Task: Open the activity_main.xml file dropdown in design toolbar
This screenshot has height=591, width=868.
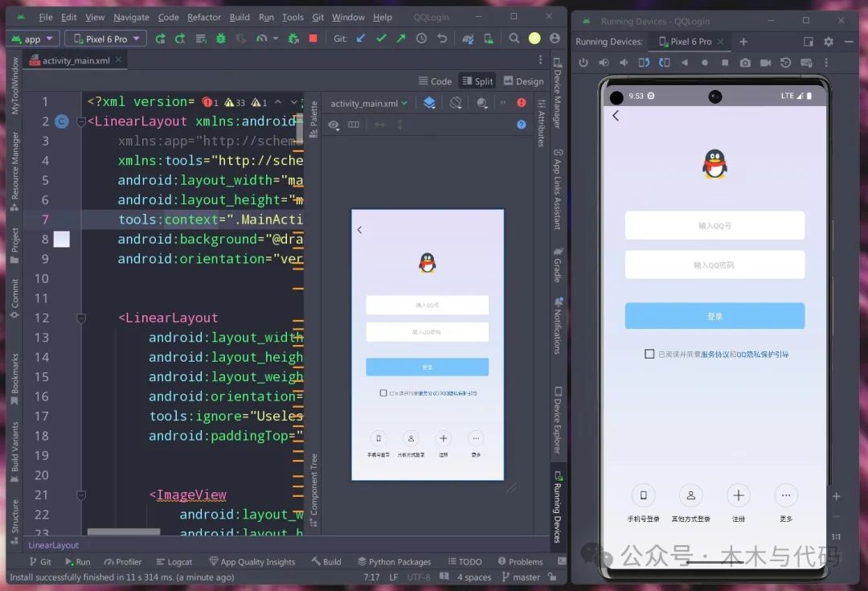Action: [x=369, y=104]
